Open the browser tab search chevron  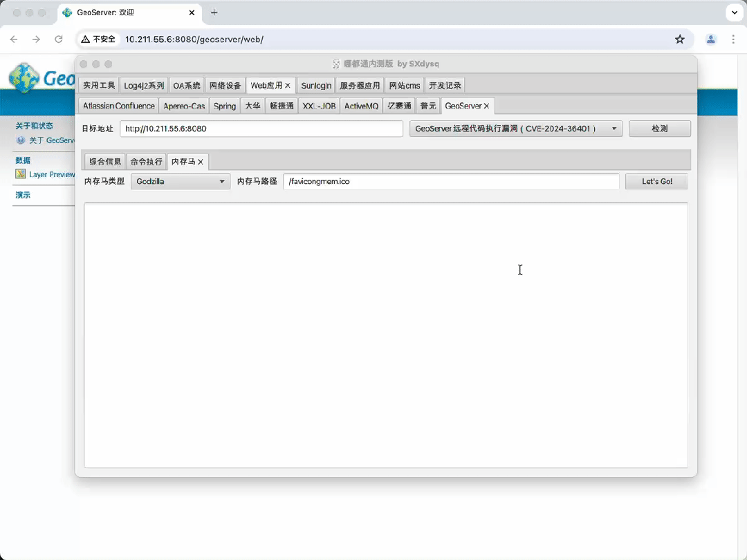735,12
